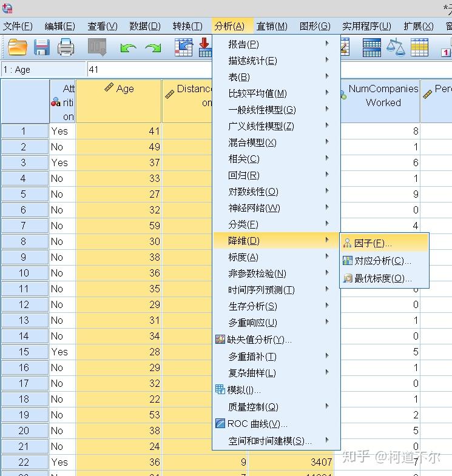This screenshot has width=452, height=476.
Task: Click the Save floppy disk icon
Action: (x=42, y=47)
